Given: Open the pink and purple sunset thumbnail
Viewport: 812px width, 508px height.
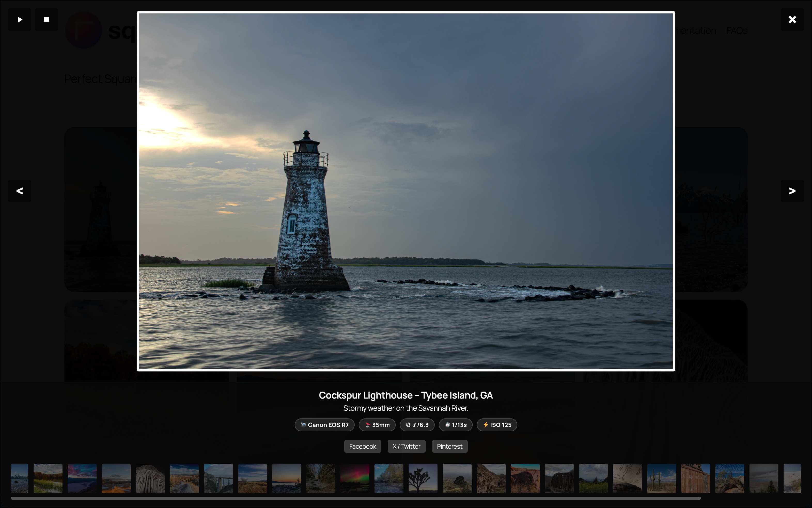Looking at the screenshot, I should tap(82, 478).
